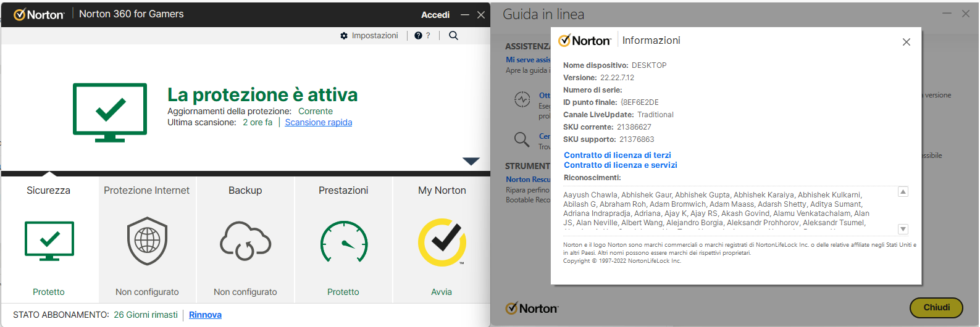Screen dimensions: 980x327
Task: Click the SKU corrente 21386627 value
Action: pos(634,127)
